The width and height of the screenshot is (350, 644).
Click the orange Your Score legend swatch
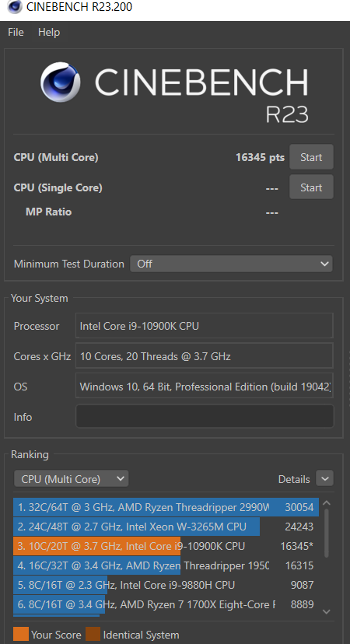click(20, 634)
